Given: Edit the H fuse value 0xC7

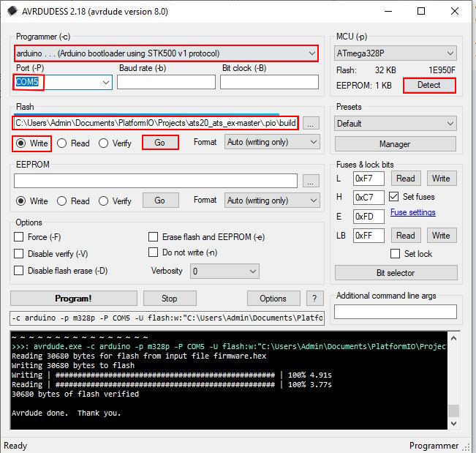Looking at the screenshot, I should [369, 198].
